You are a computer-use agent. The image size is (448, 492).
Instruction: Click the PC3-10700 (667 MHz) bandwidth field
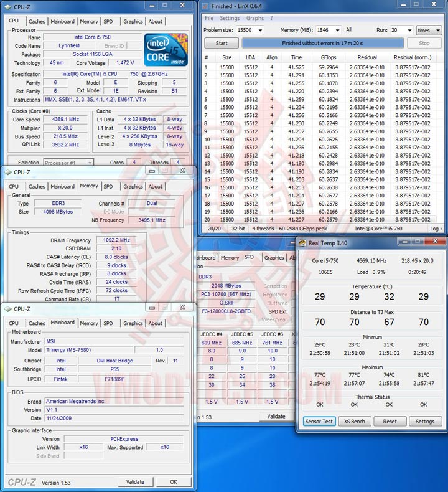(226, 295)
